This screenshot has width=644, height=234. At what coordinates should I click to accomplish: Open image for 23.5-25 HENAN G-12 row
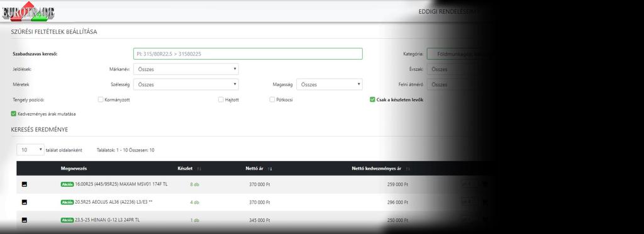tap(25, 220)
